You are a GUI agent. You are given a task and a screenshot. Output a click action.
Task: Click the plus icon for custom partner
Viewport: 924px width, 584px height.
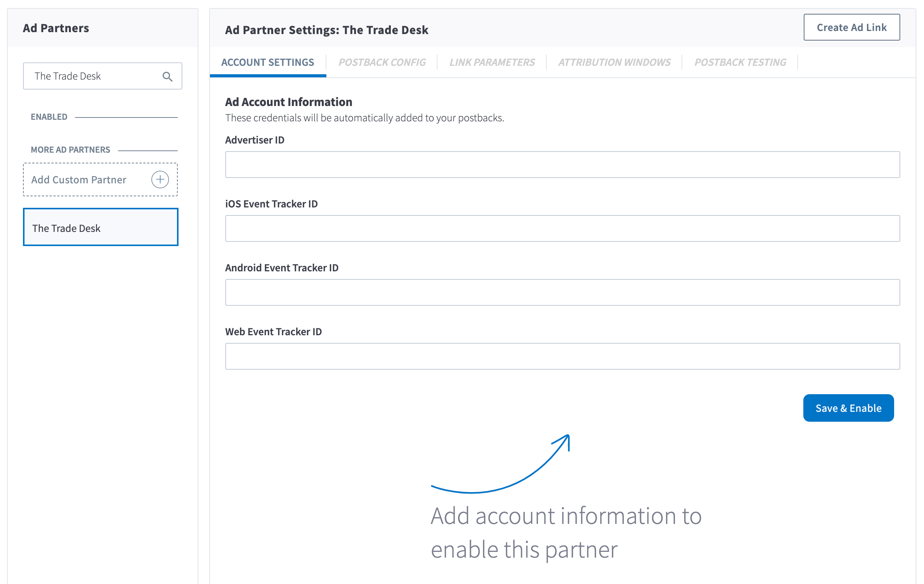click(160, 179)
